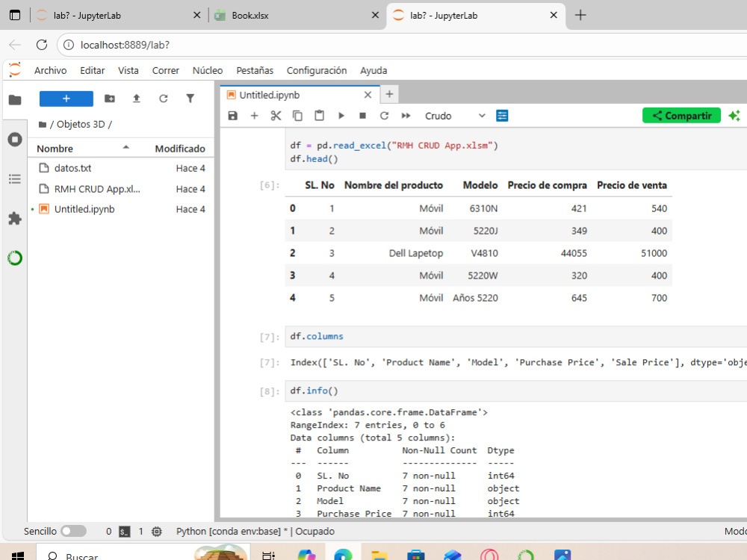Screen dimensions: 747x560
Task: Open the table of contents sidebar icon
Action: tap(15, 179)
